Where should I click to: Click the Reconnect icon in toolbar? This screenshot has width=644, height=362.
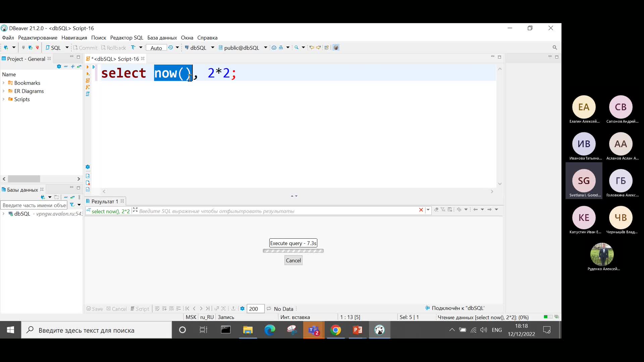click(x=30, y=48)
